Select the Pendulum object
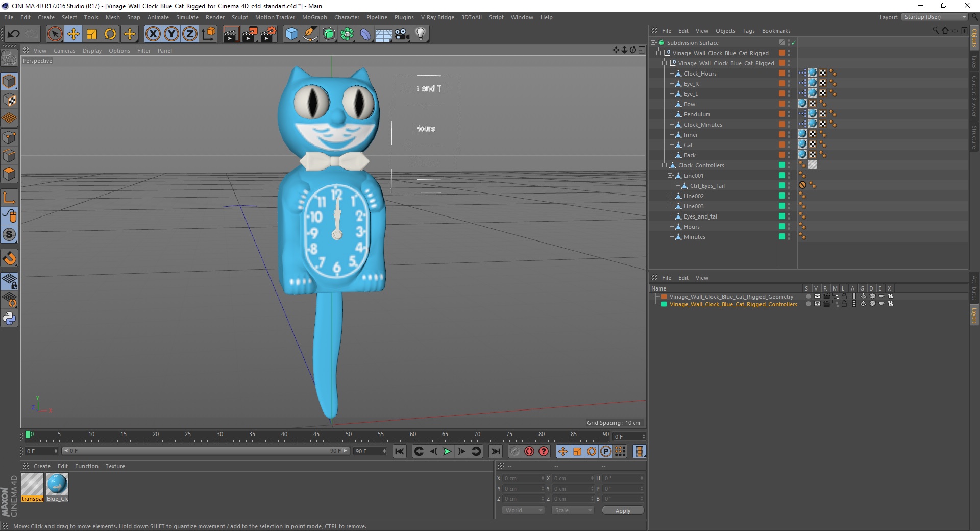 (x=697, y=114)
